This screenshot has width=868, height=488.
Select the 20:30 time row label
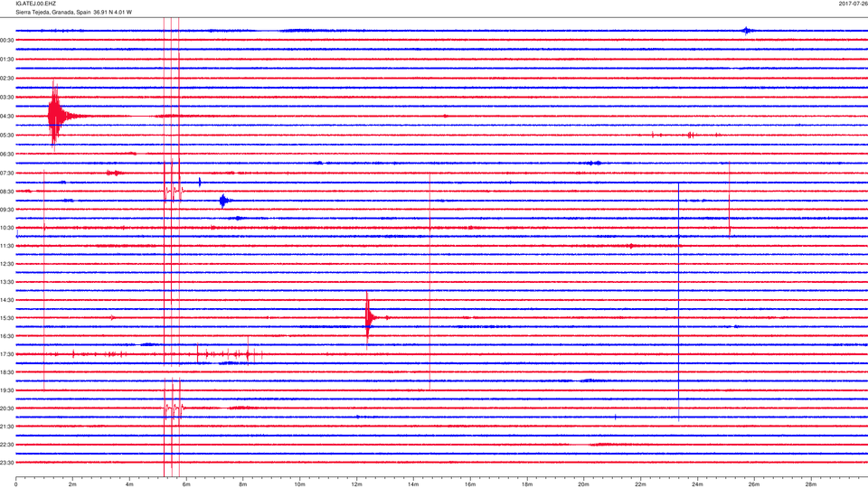coord(7,408)
